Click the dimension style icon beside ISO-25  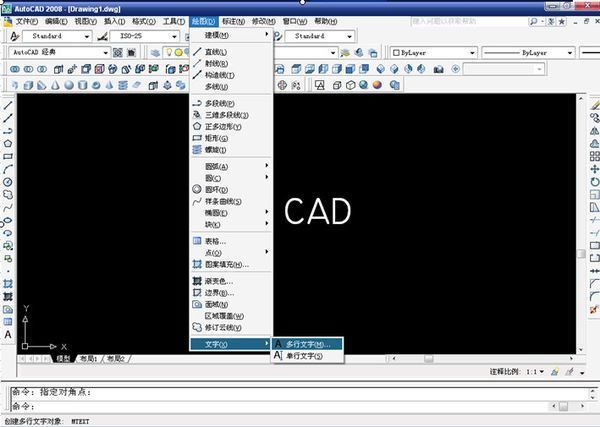(x=102, y=36)
